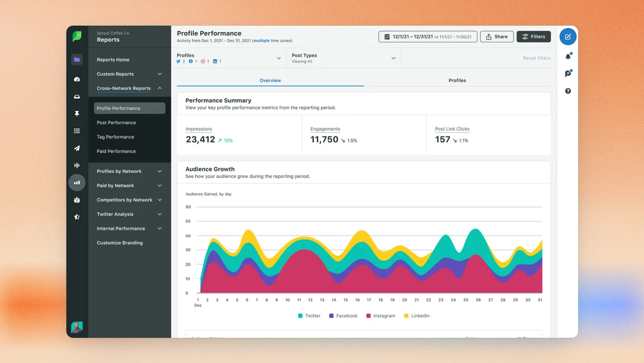644x363 pixels.
Task: Click the user avatar at the rail bottom
Action: 77,327
